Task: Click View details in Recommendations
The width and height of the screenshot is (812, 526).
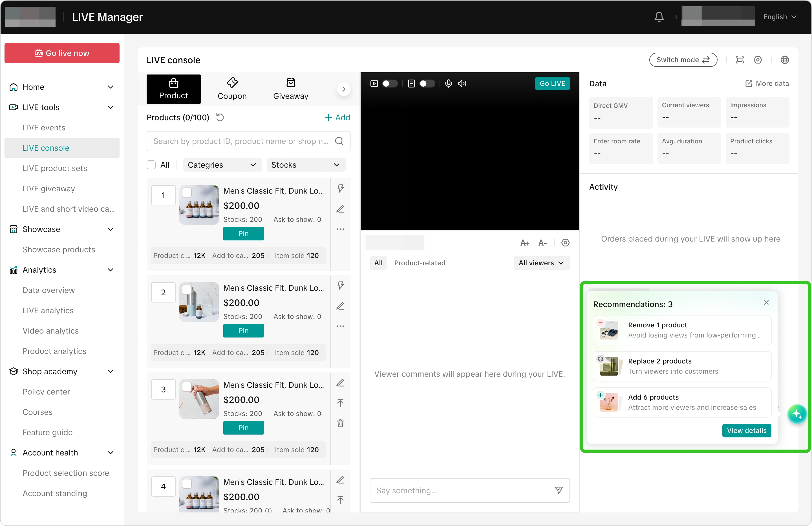Action: click(x=747, y=430)
